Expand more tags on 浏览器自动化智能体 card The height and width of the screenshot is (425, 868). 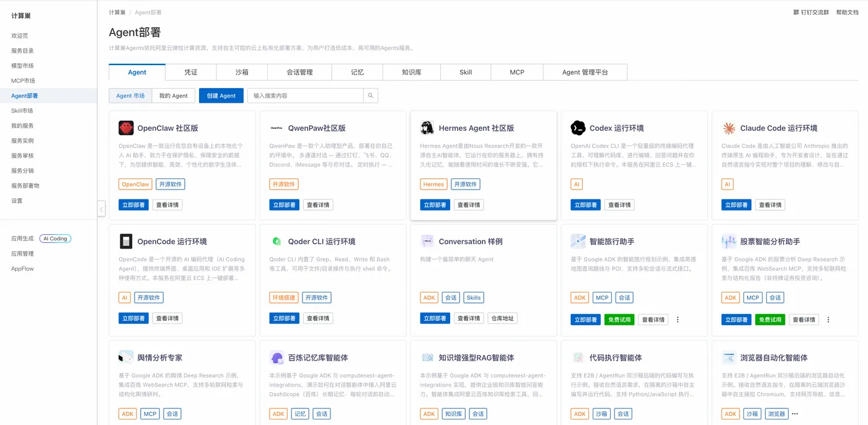(795, 414)
